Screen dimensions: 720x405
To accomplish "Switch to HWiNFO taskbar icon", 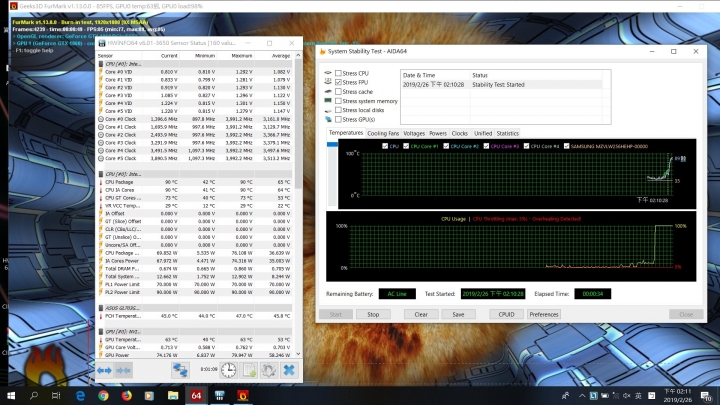I will pos(219,395).
